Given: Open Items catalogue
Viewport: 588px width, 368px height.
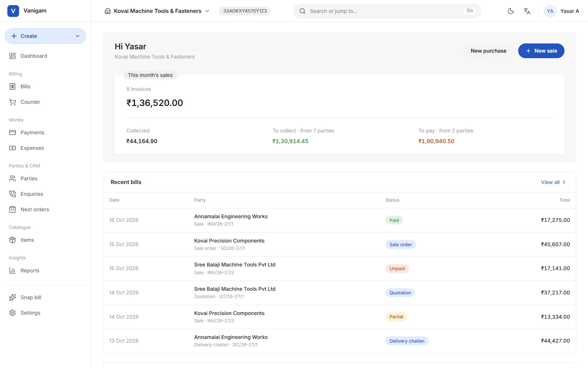Looking at the screenshot, I should pyautogui.click(x=45, y=240).
